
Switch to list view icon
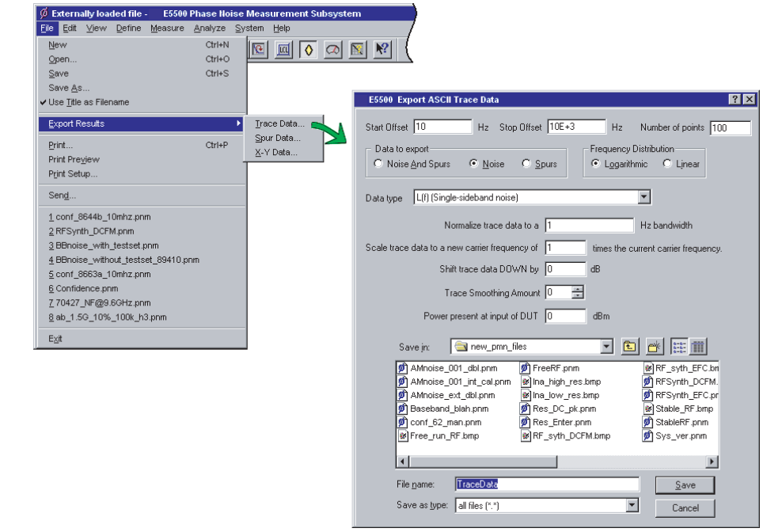679,347
